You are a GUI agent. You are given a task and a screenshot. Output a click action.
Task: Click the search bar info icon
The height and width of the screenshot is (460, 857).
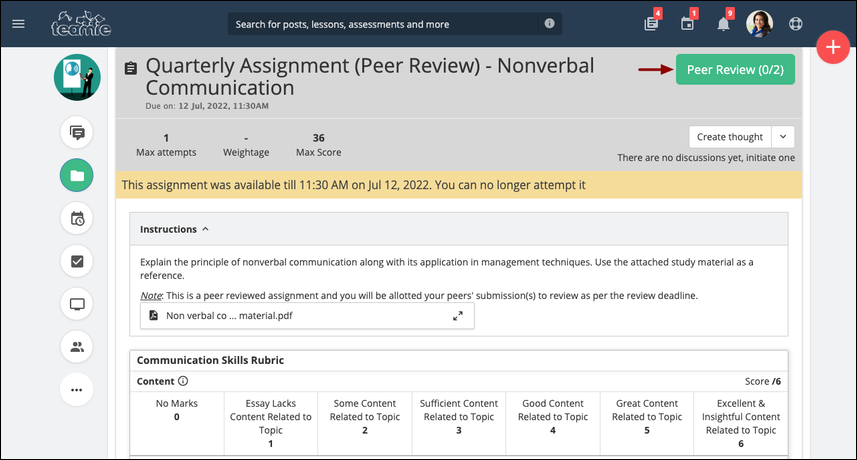point(549,23)
